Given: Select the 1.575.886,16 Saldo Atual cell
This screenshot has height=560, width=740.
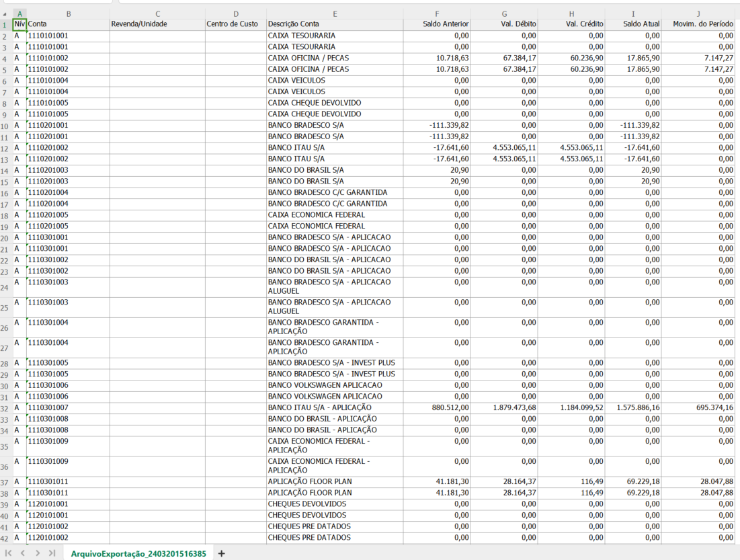Looking at the screenshot, I should [x=633, y=408].
